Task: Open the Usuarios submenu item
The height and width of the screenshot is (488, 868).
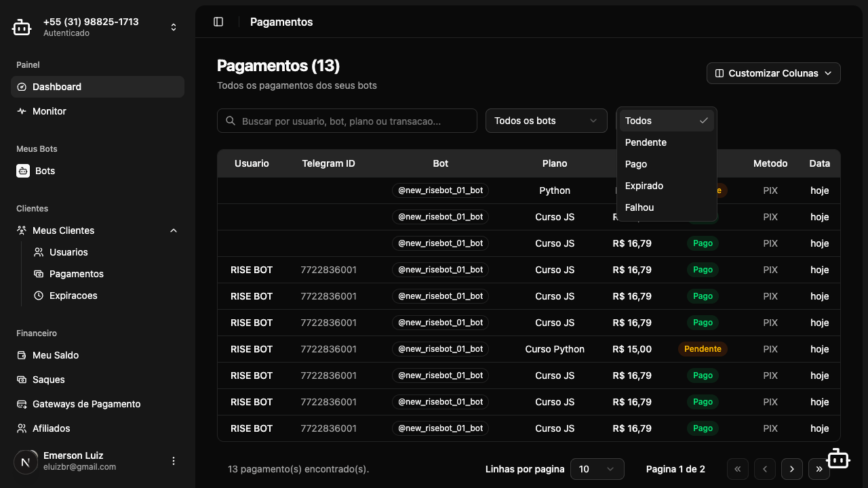Action: (106, 252)
